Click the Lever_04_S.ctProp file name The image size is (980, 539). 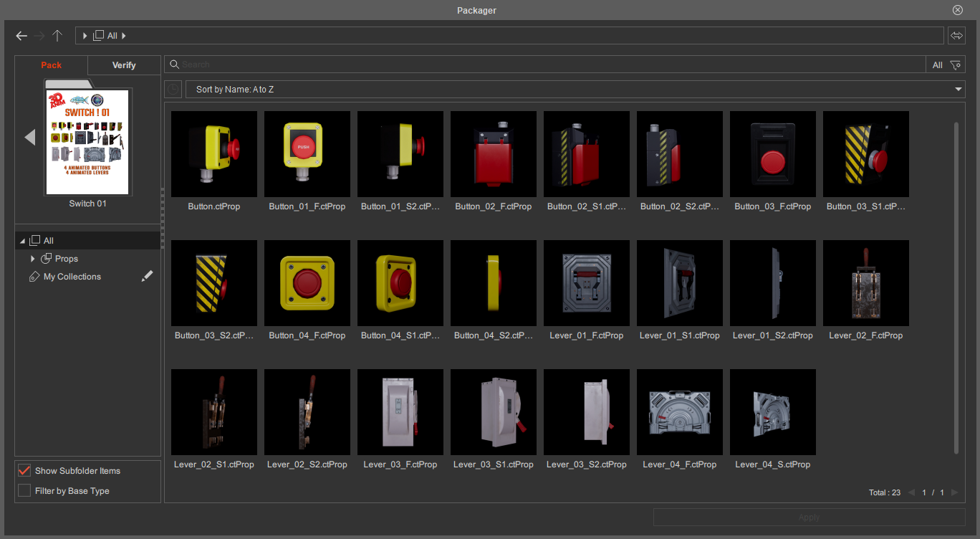click(773, 464)
